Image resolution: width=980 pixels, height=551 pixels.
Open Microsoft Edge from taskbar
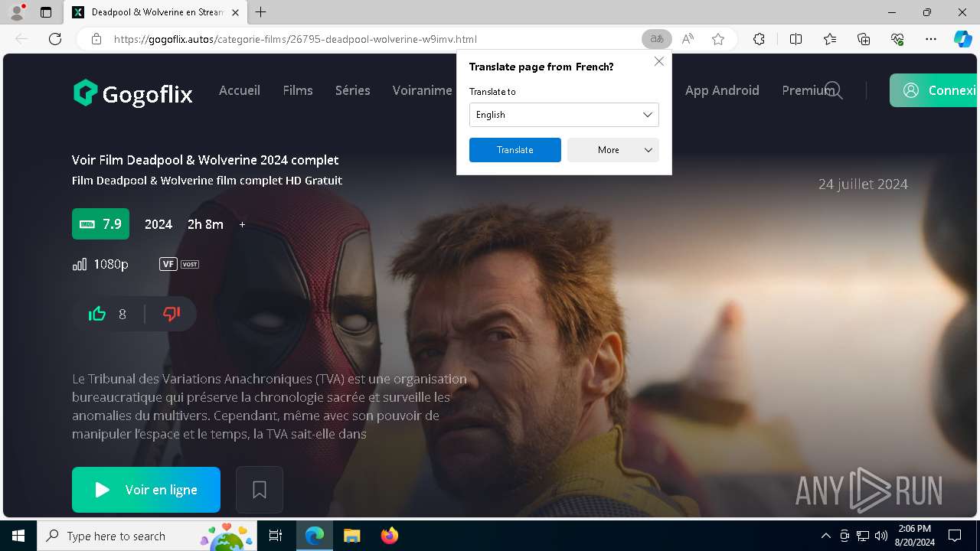[315, 536]
